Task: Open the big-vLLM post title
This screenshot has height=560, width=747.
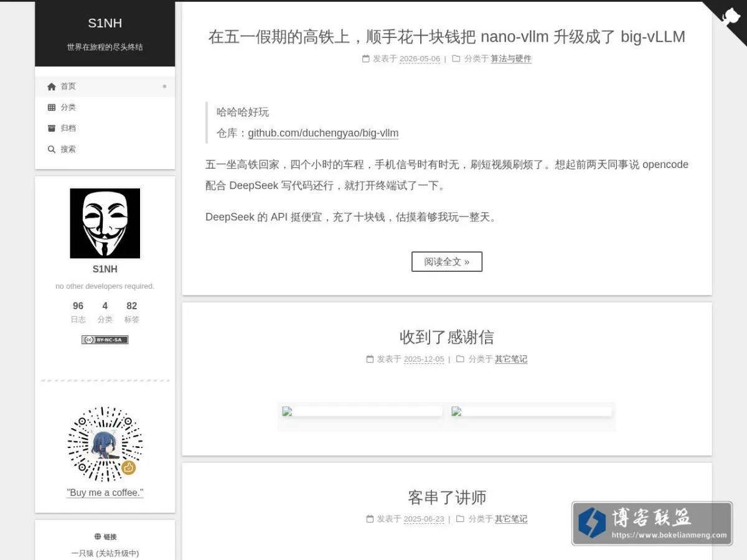Action: pos(447,37)
